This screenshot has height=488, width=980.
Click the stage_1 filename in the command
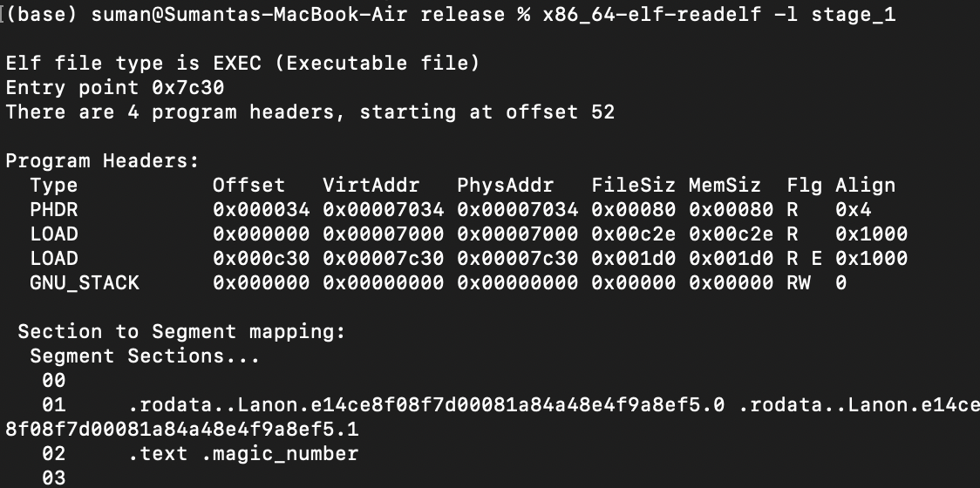tap(853, 14)
